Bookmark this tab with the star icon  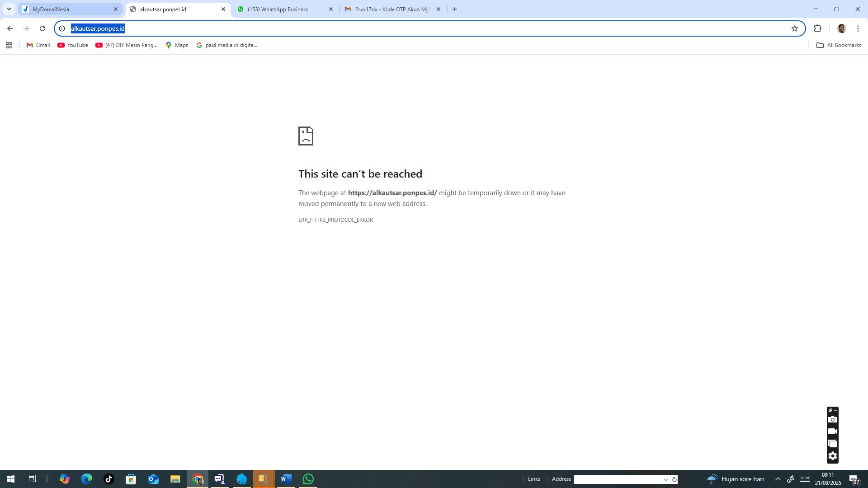tap(795, 28)
